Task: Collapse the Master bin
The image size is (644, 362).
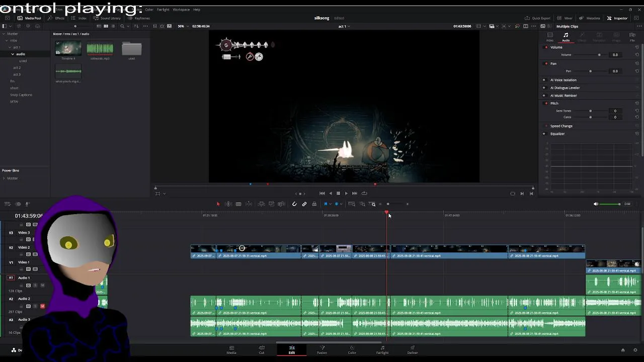Action: click(4, 34)
